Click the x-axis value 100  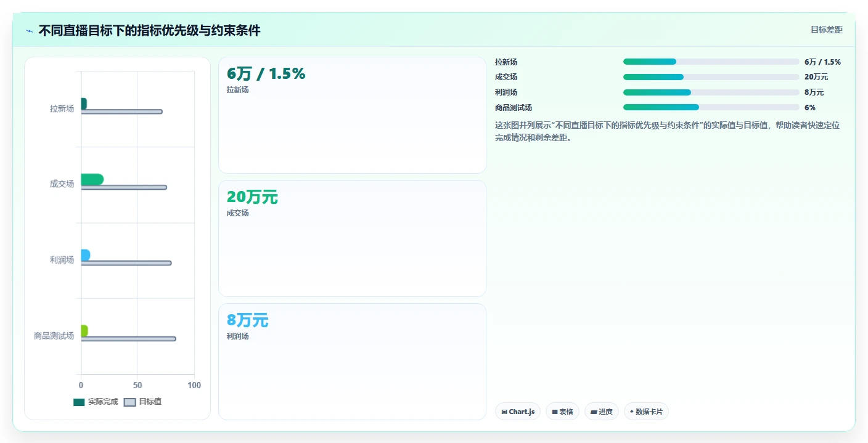(194, 385)
